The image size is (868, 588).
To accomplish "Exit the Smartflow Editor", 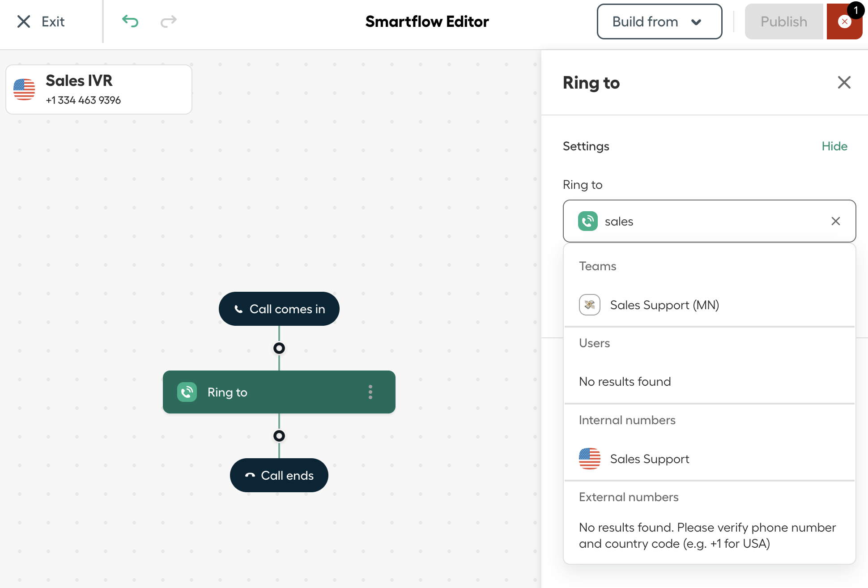I will [x=41, y=21].
